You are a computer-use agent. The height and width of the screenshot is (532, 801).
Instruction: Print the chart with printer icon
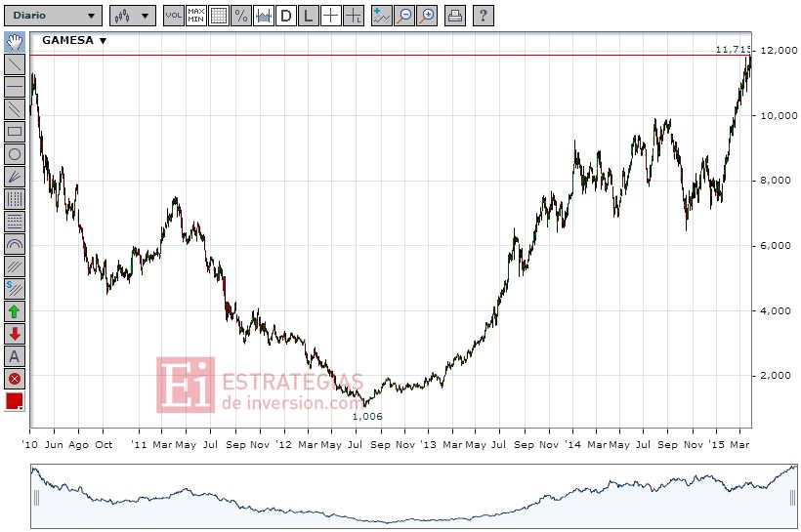coord(454,16)
